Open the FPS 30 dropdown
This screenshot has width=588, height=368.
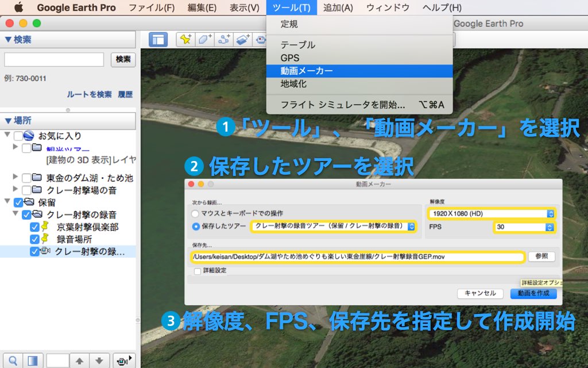tap(524, 227)
